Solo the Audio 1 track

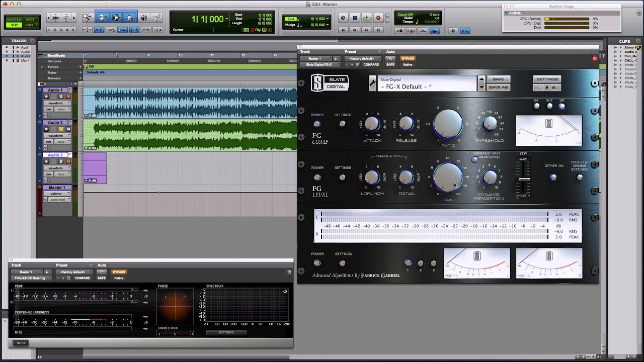[x=61, y=97]
